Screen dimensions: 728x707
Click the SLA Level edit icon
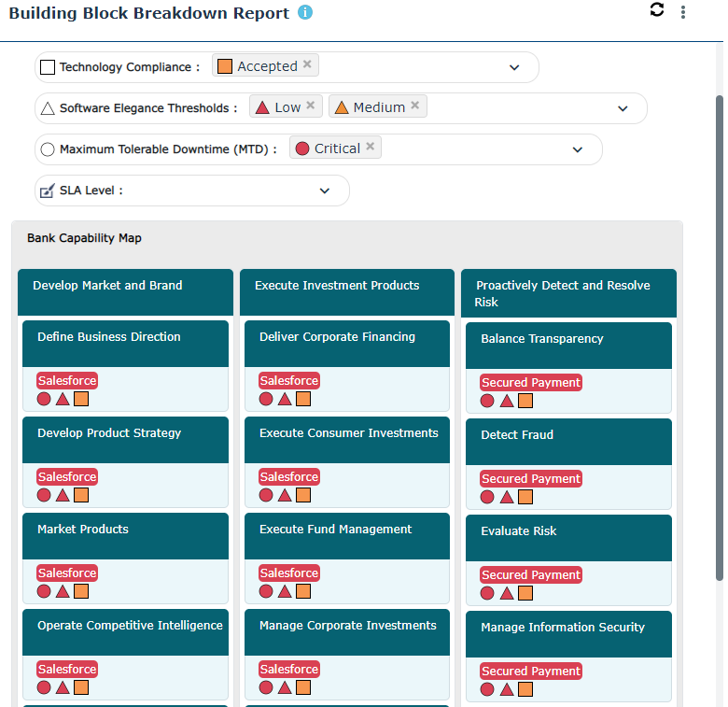[48, 191]
